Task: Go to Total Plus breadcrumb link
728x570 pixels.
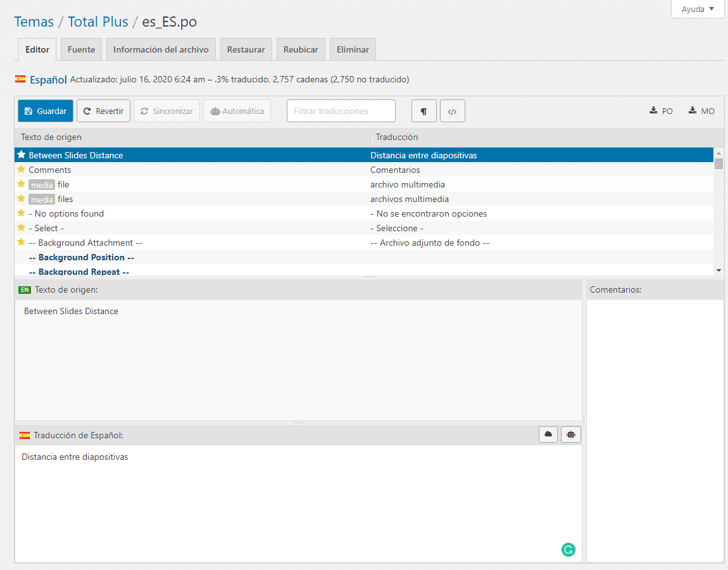Action: [98, 22]
